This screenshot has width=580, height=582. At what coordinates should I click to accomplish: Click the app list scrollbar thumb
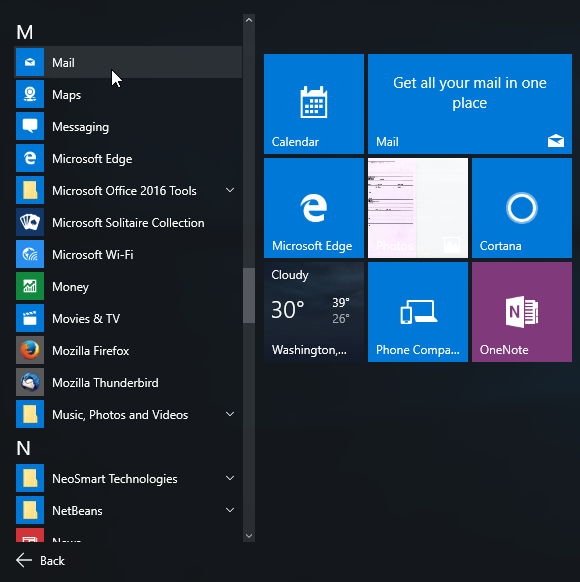[249, 295]
